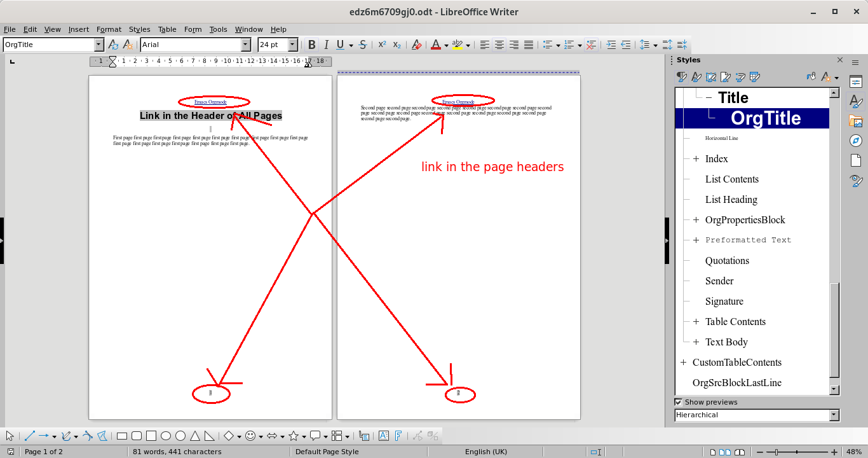Toggle Italic formatting
The height and width of the screenshot is (458, 868).
point(326,45)
